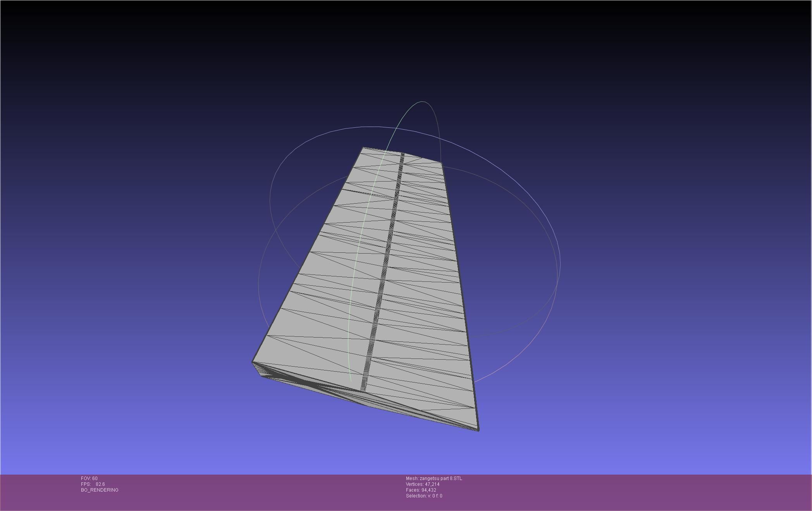This screenshot has height=511, width=812.
Task: Click the BO_RENDERING status text
Action: click(x=100, y=490)
